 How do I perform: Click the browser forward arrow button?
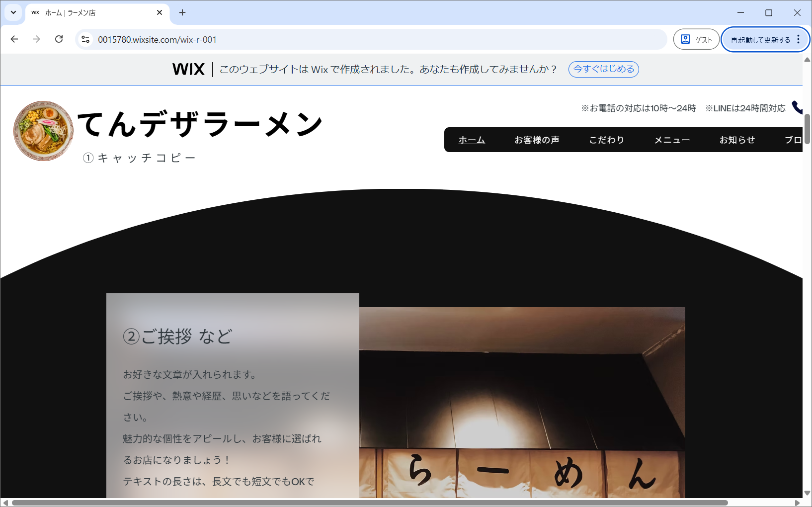[x=36, y=39]
